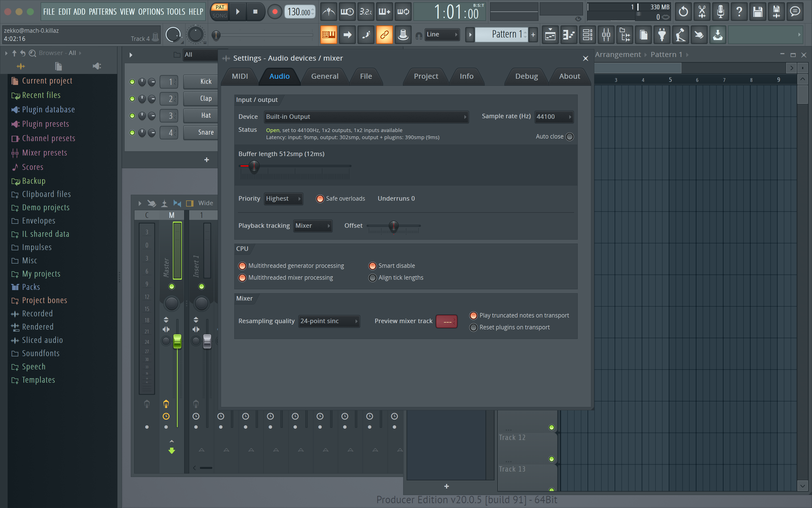Screen dimensions: 812x508
Task: Toggle Safe overloads option
Action: [320, 199]
